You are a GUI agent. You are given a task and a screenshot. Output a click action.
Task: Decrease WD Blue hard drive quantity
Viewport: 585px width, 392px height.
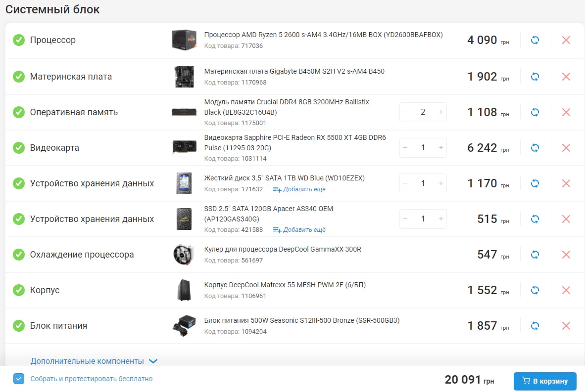coord(405,183)
